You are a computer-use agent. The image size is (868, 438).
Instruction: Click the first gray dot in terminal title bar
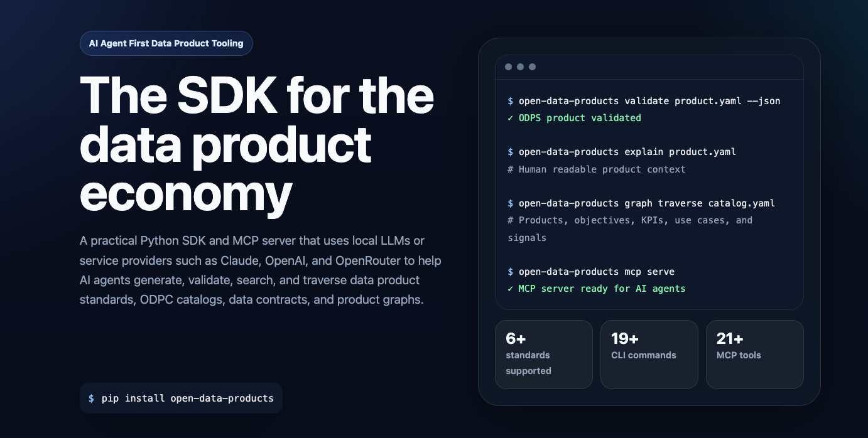click(x=509, y=67)
